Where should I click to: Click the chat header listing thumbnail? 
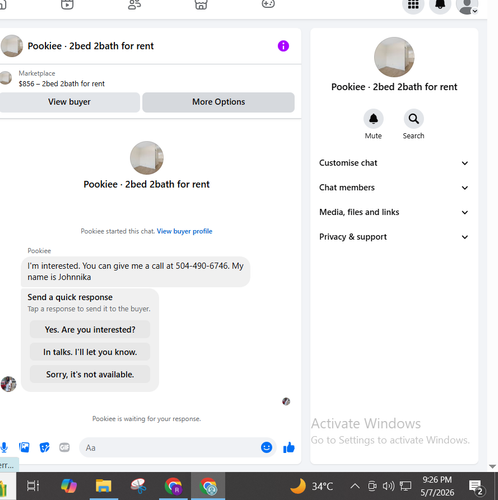(12, 46)
